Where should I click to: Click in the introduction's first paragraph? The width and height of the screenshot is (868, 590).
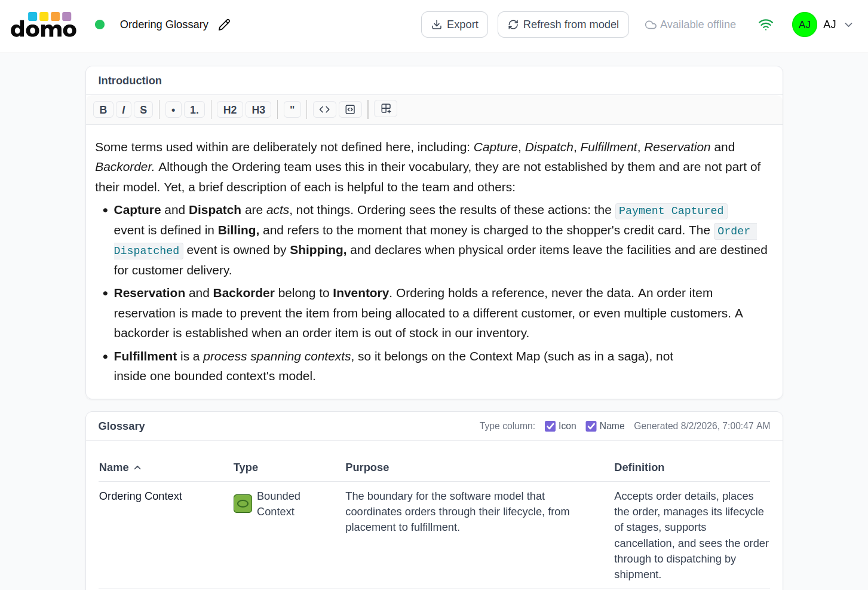coord(428,167)
